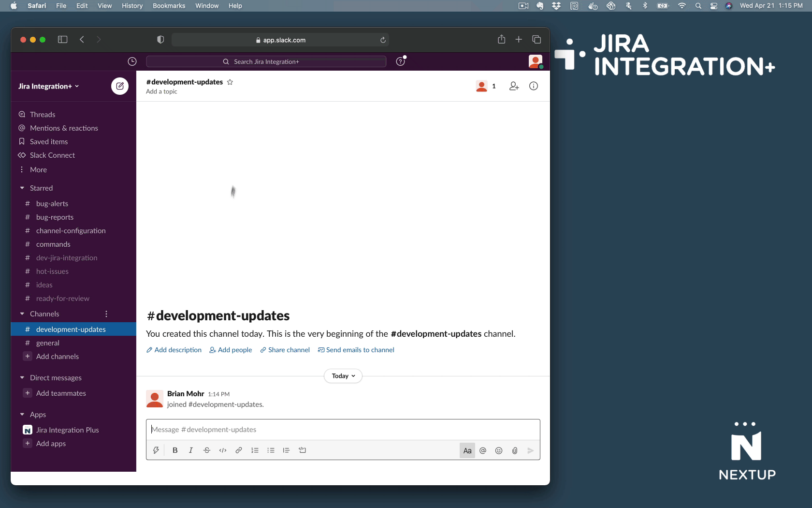Open Slack Connect

click(52, 155)
